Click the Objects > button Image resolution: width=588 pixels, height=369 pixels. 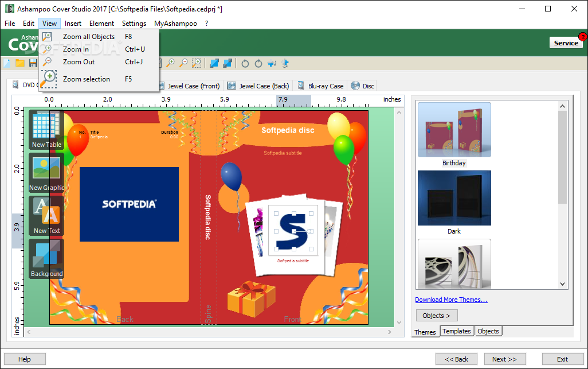pos(437,316)
